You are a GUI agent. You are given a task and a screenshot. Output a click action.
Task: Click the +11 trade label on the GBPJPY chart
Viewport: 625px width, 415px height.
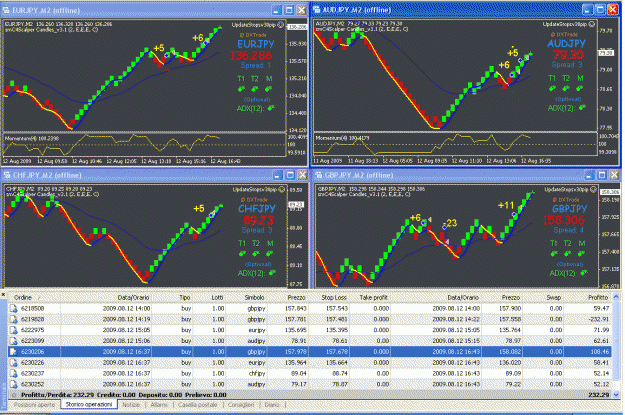coord(506,205)
